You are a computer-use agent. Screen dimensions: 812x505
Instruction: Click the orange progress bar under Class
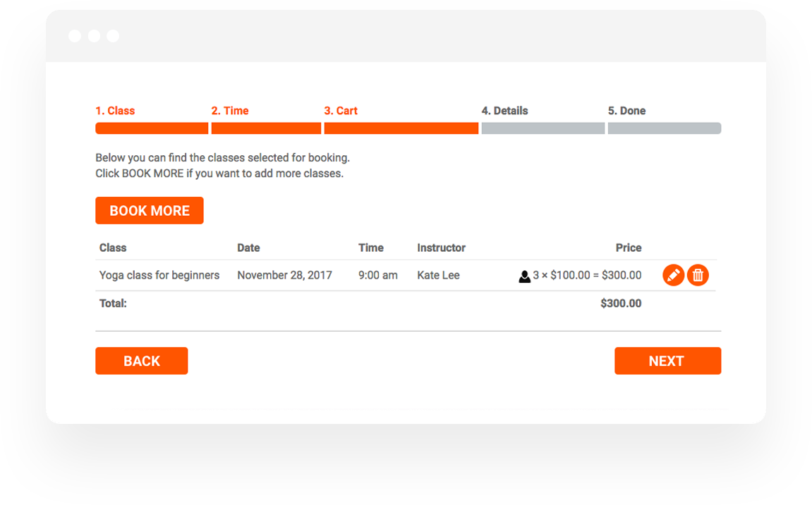152,128
